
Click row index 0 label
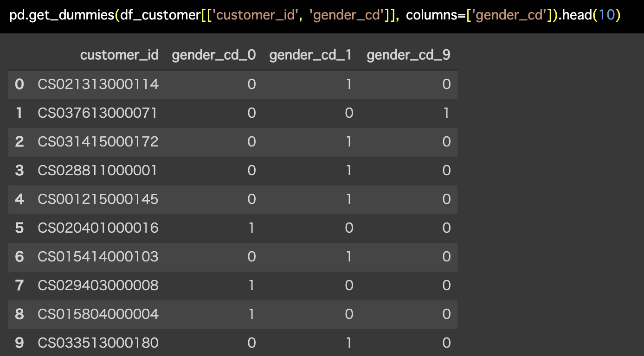click(19, 84)
